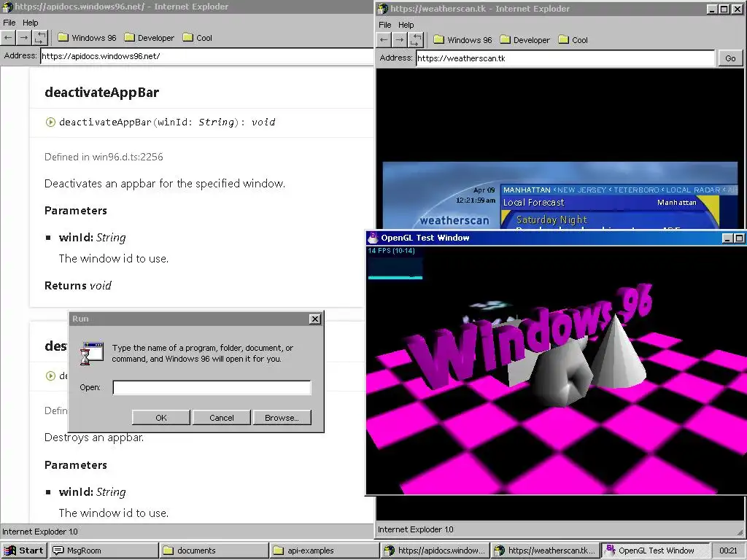Switch to api-examples folder in the taskbar

point(325,551)
